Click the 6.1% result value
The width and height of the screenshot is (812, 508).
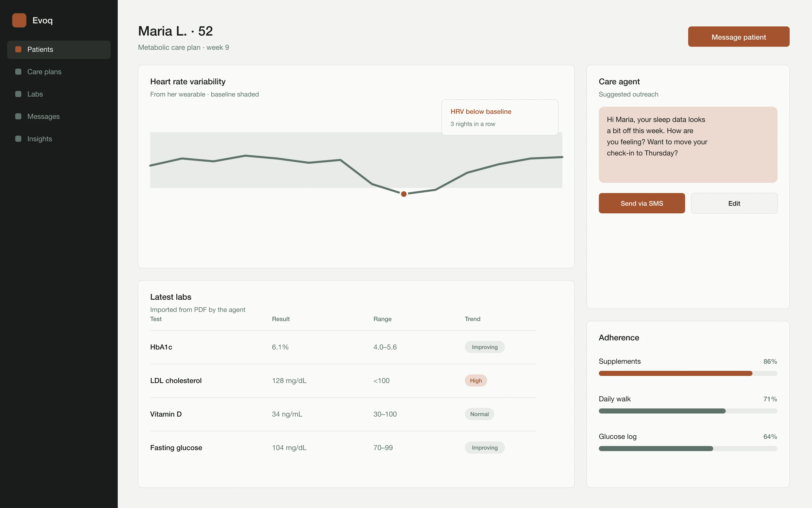(x=280, y=347)
